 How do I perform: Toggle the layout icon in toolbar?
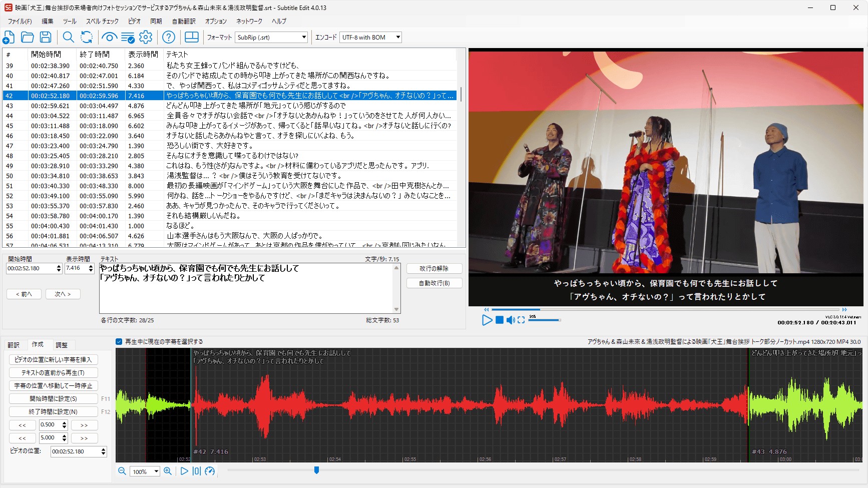point(192,37)
